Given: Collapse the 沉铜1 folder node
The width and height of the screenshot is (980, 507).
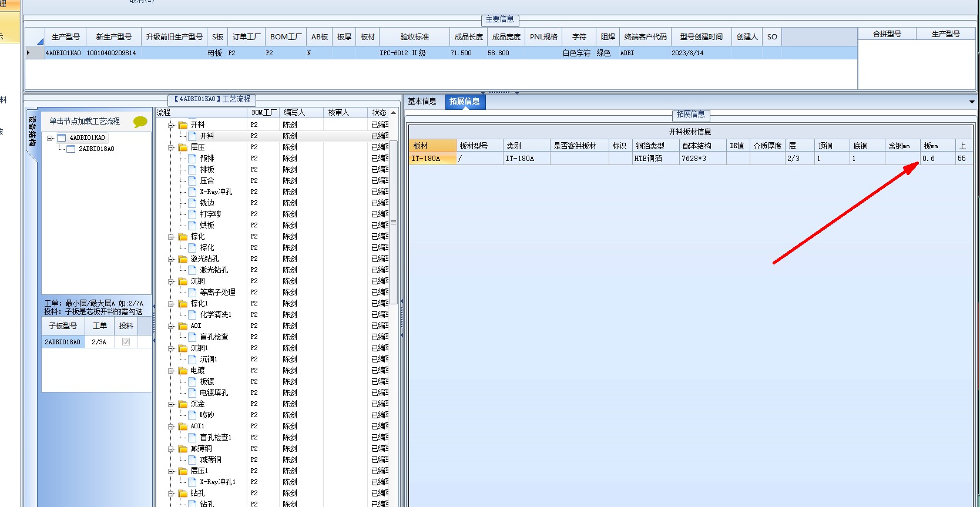Looking at the screenshot, I should pos(172,348).
